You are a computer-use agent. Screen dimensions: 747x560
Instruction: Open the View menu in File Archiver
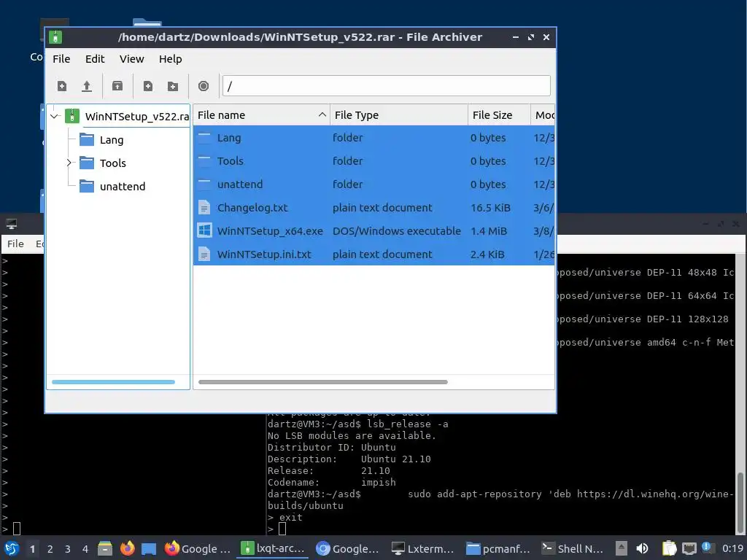click(131, 59)
